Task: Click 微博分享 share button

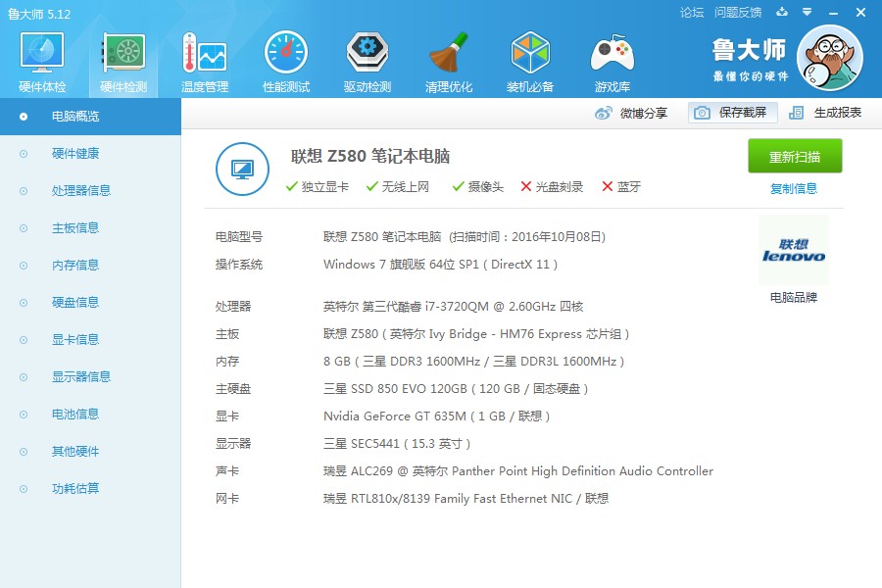Action: (x=643, y=113)
